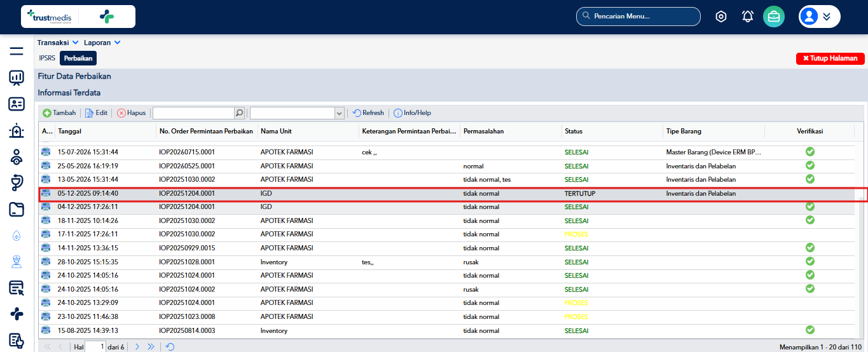This screenshot has width=868, height=352.
Task: Open the folder sidebar icon
Action: [x=17, y=208]
